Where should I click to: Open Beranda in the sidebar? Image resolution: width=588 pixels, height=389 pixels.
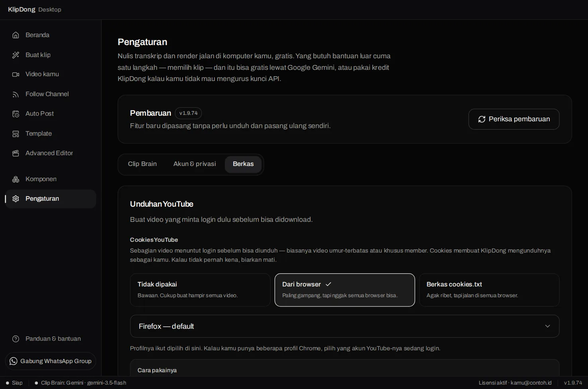(x=51, y=35)
